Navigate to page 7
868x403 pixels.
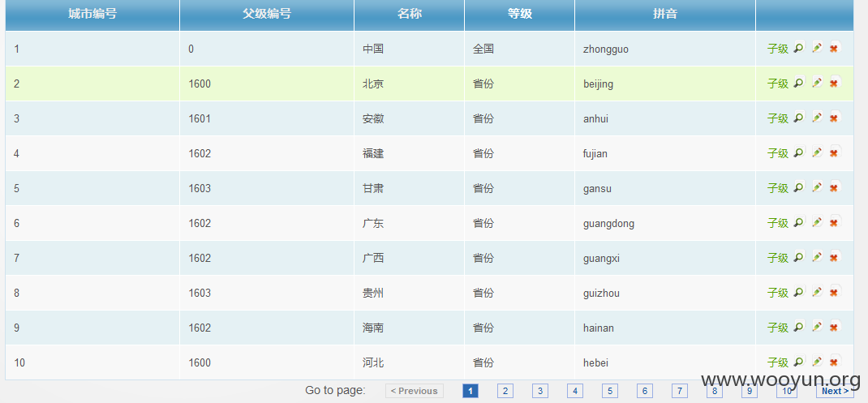coord(679,391)
